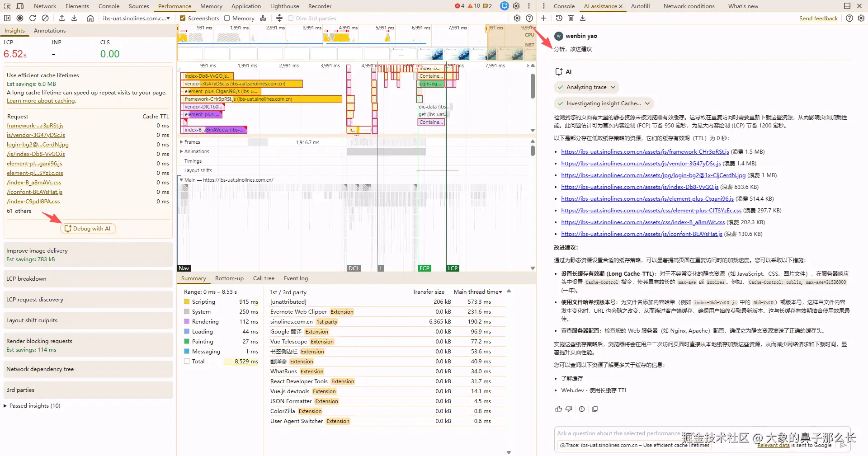Click the Record performance button
Viewport: 868px width, 456px height.
20,18
